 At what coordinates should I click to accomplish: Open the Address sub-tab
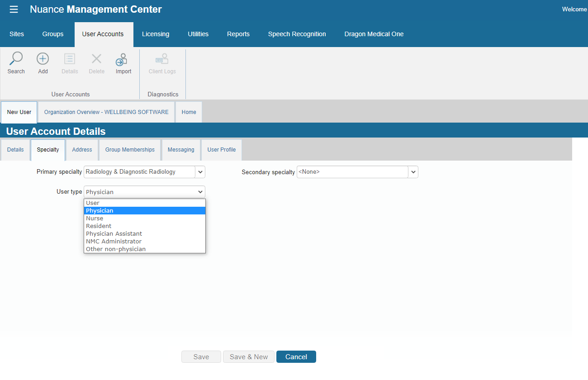click(x=82, y=150)
